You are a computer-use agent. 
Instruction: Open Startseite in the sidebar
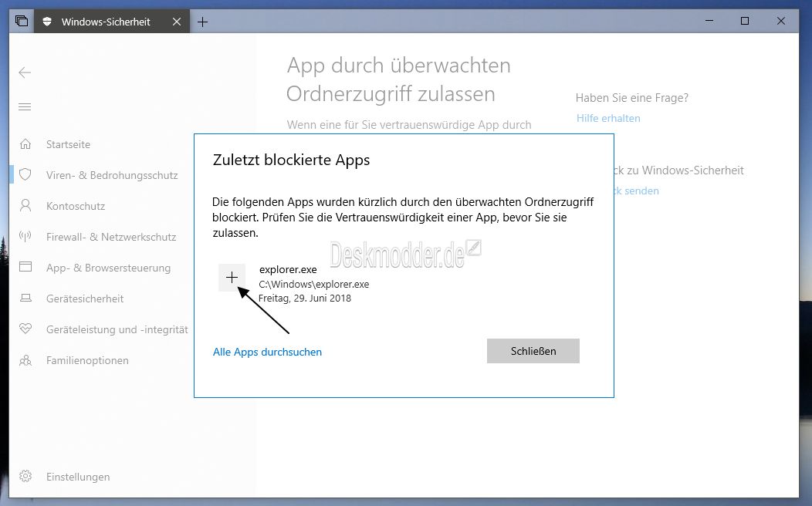pyautogui.click(x=68, y=144)
